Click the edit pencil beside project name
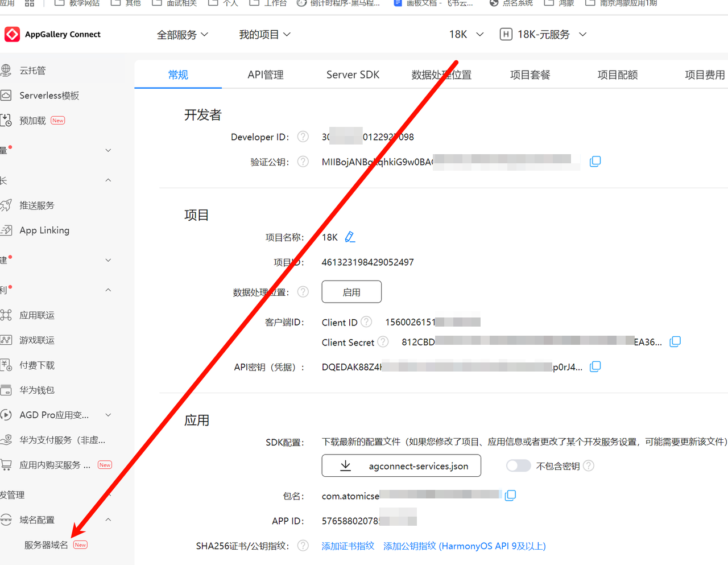The image size is (728, 565). click(x=350, y=237)
